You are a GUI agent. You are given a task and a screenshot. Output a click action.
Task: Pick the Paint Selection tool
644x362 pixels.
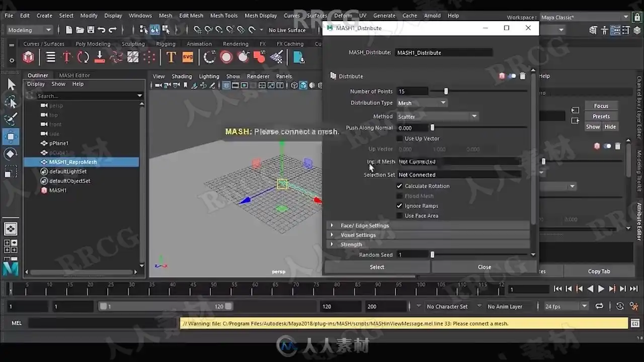(11, 120)
